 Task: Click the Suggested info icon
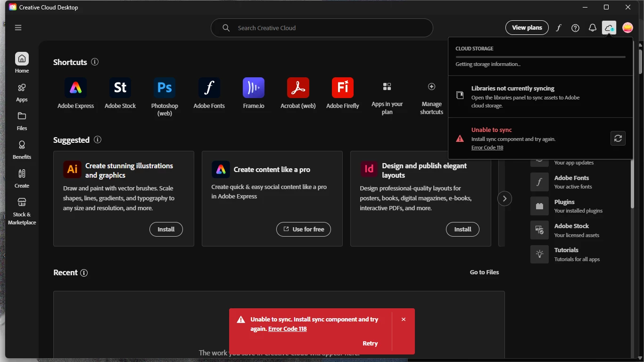point(98,140)
